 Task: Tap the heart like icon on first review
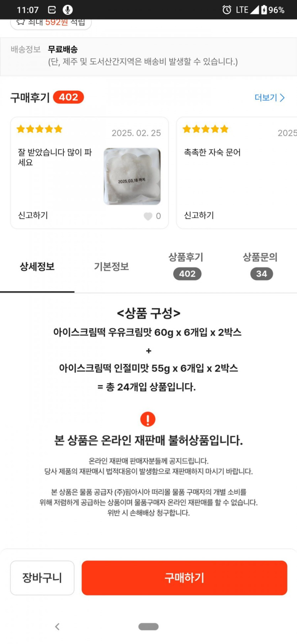coord(148,216)
